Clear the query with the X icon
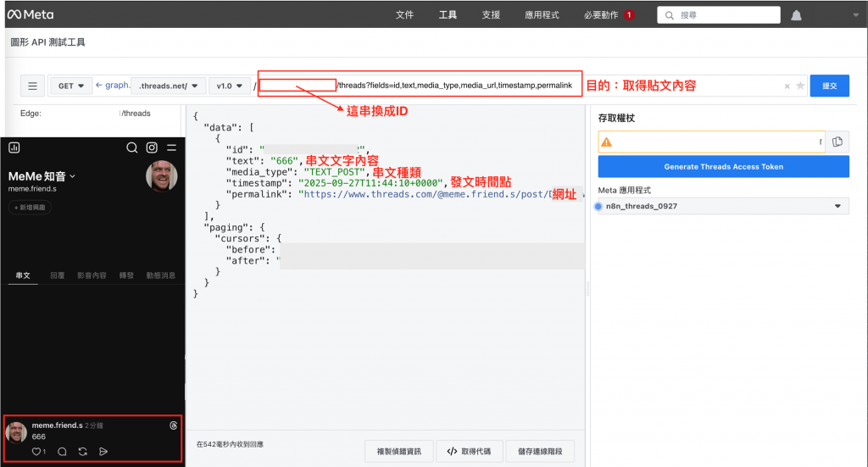 (787, 86)
